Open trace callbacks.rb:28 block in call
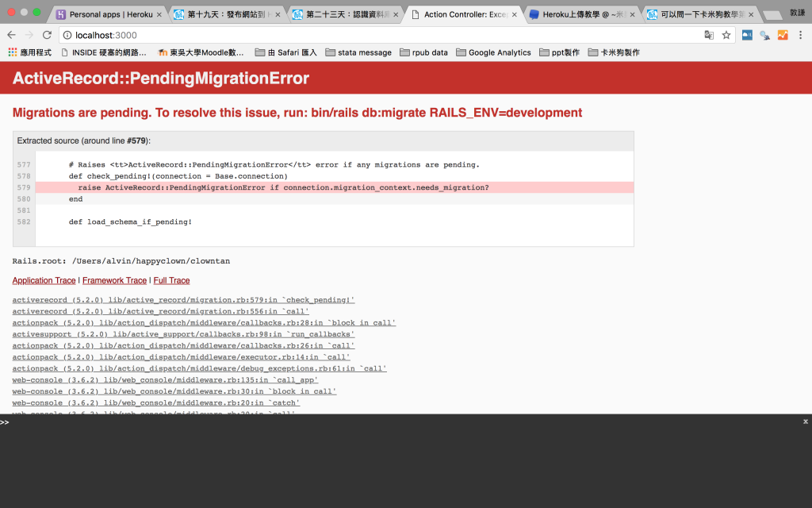The width and height of the screenshot is (812, 508). [204, 323]
